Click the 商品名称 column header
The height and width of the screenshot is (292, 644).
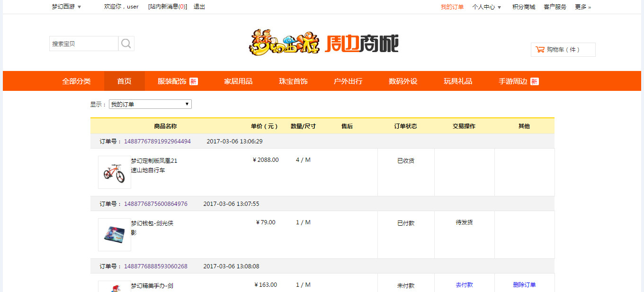point(165,126)
